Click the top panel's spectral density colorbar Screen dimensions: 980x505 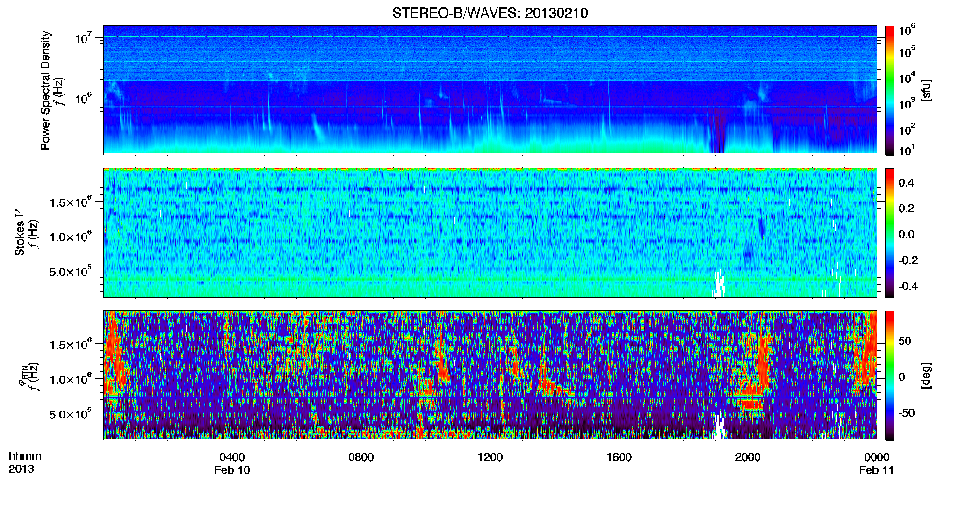pos(890,90)
